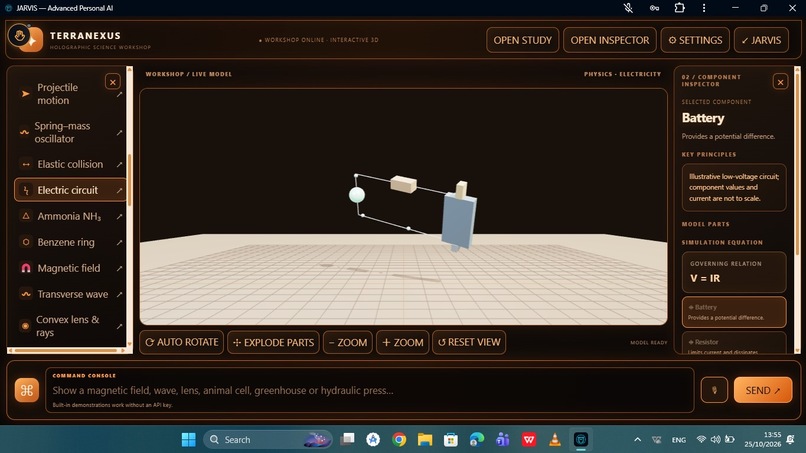This screenshot has width=806, height=453.
Task: Open SETTINGS from the top bar
Action: 695,40
